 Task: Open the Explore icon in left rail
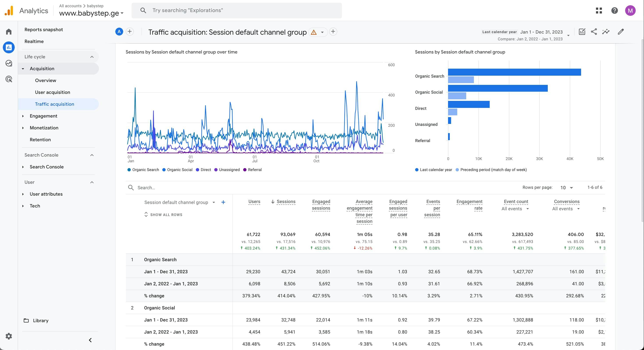pos(9,63)
